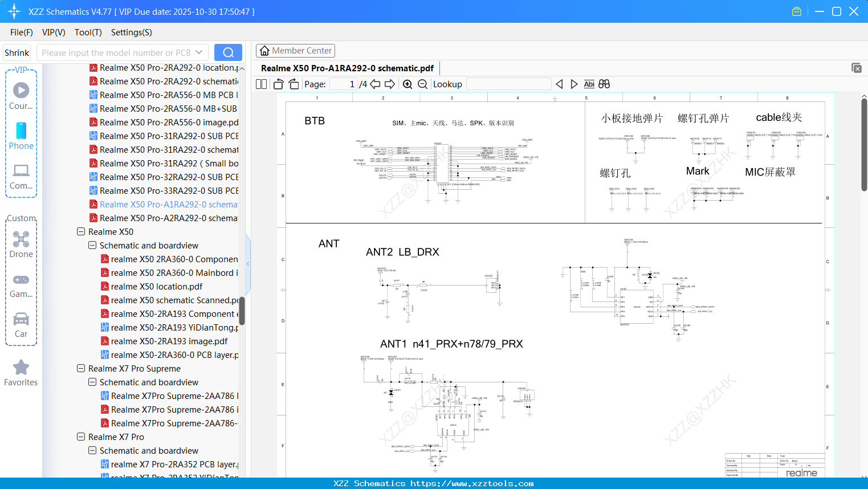Select the Game console category

(x=21, y=285)
